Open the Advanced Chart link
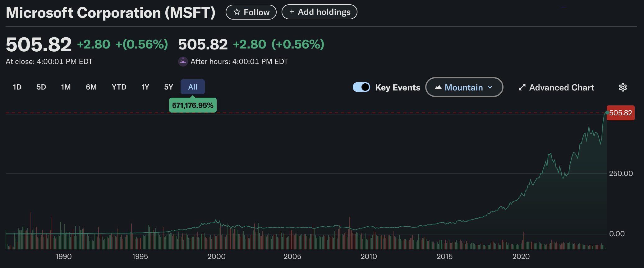644x268 pixels. [x=561, y=87]
